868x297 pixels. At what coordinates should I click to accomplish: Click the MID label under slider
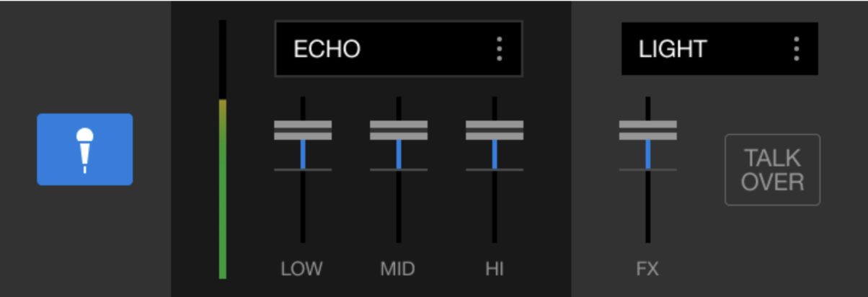click(398, 270)
